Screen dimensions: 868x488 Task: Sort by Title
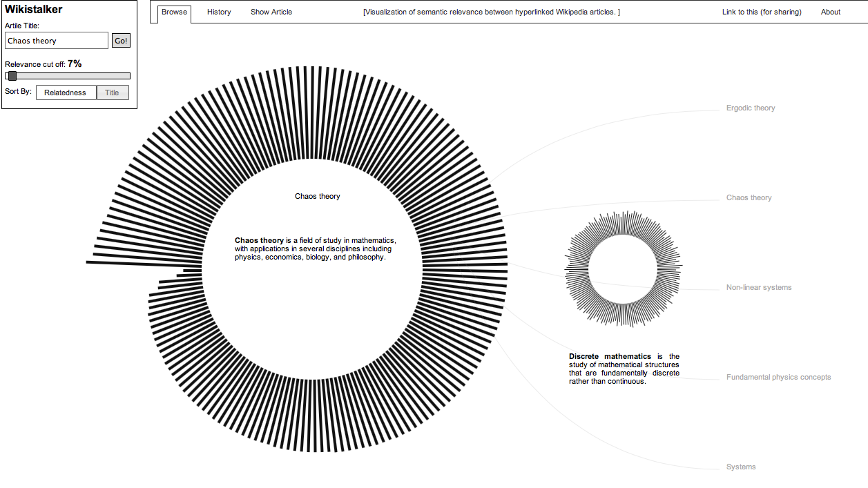tap(113, 92)
